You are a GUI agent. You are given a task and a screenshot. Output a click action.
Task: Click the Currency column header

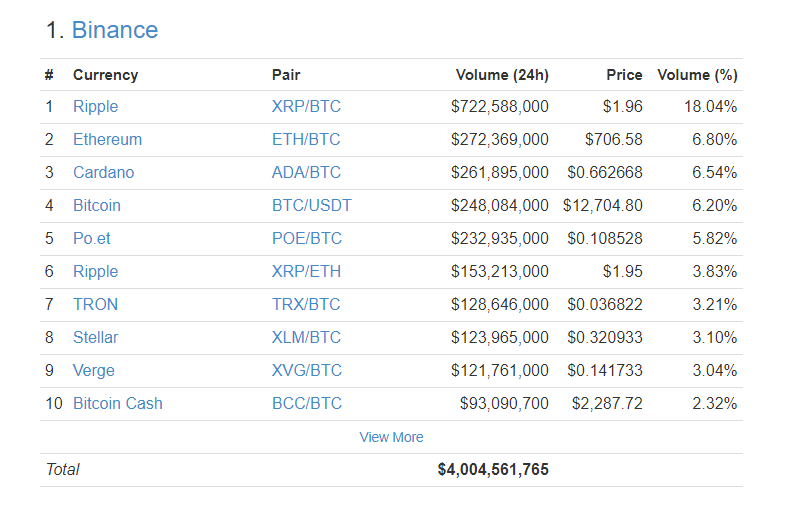tap(105, 75)
